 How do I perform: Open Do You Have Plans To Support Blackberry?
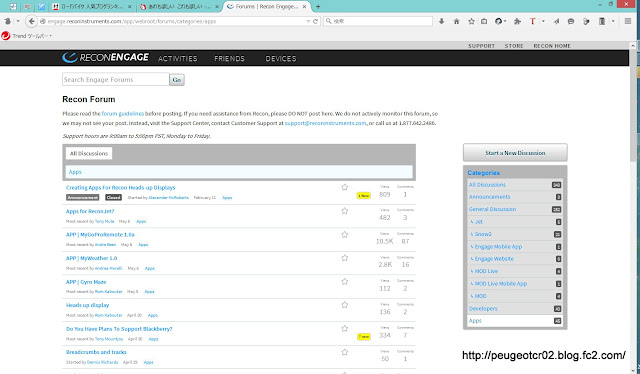point(119,329)
